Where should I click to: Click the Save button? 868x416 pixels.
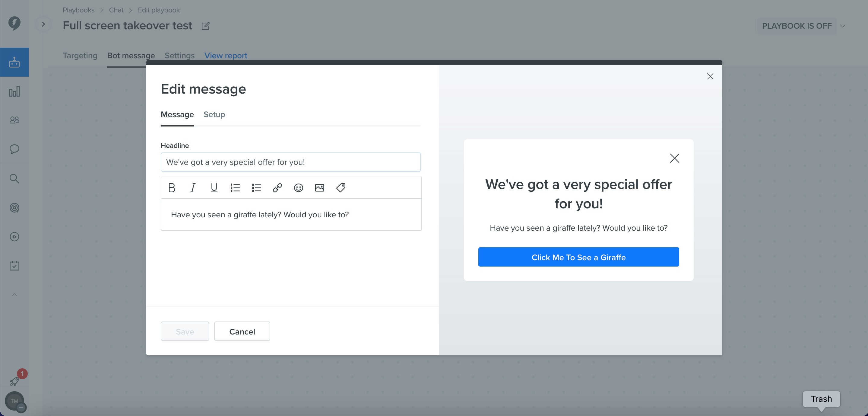tap(185, 331)
